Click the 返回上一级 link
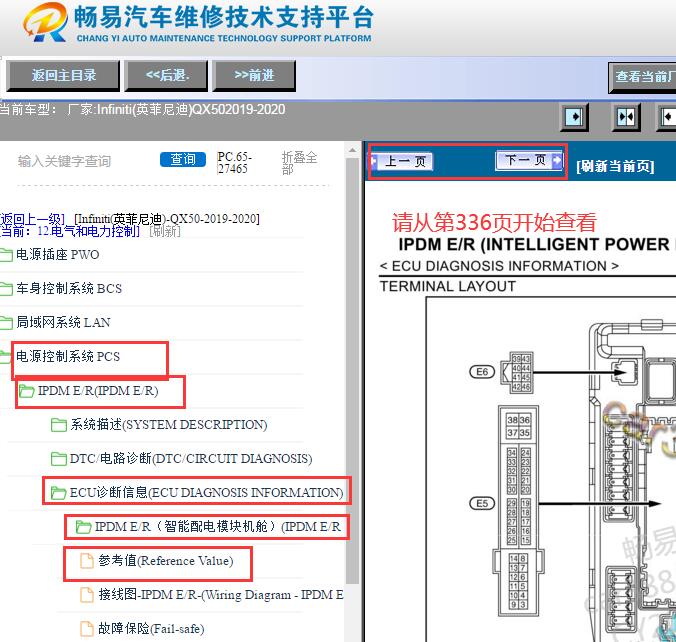The height and width of the screenshot is (642, 676). 32,219
